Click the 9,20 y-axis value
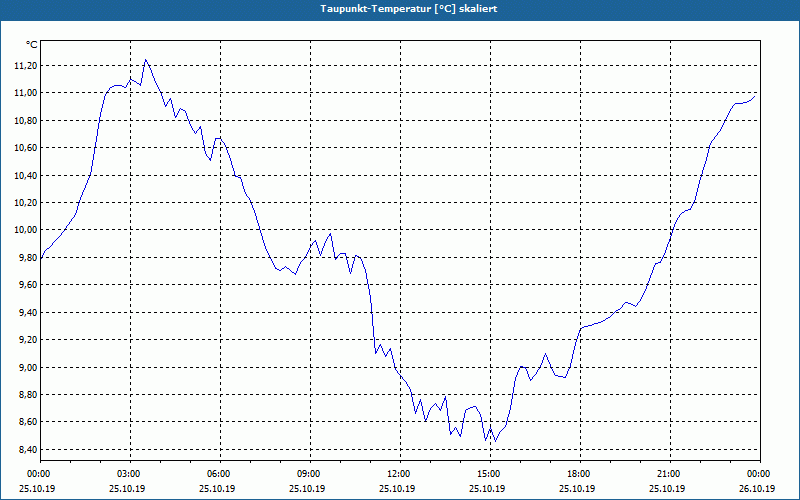This screenshot has height=500, width=800. pyautogui.click(x=29, y=340)
